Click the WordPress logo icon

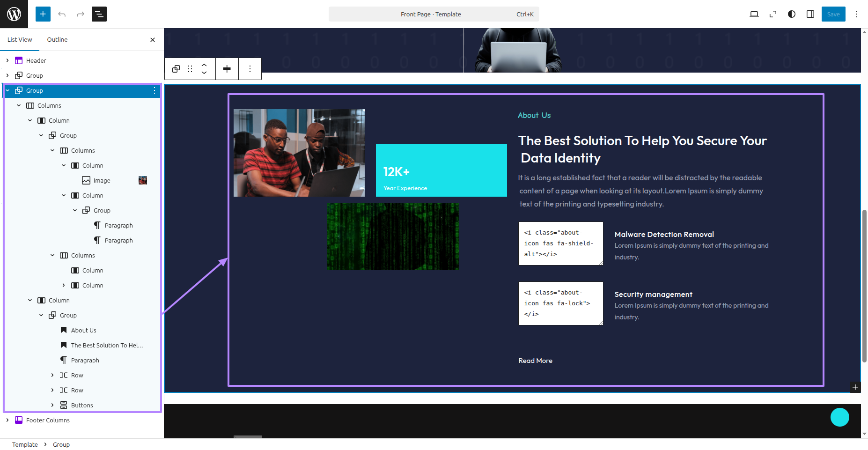(14, 14)
